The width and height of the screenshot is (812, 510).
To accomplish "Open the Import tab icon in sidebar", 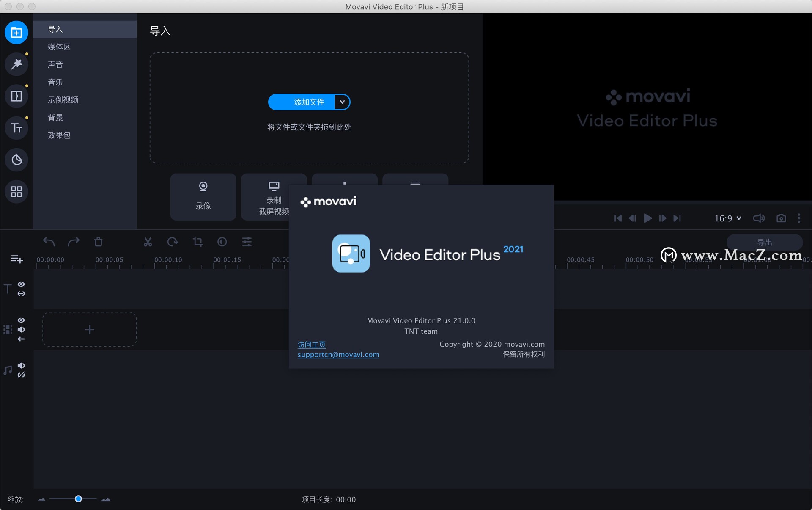I will point(16,32).
